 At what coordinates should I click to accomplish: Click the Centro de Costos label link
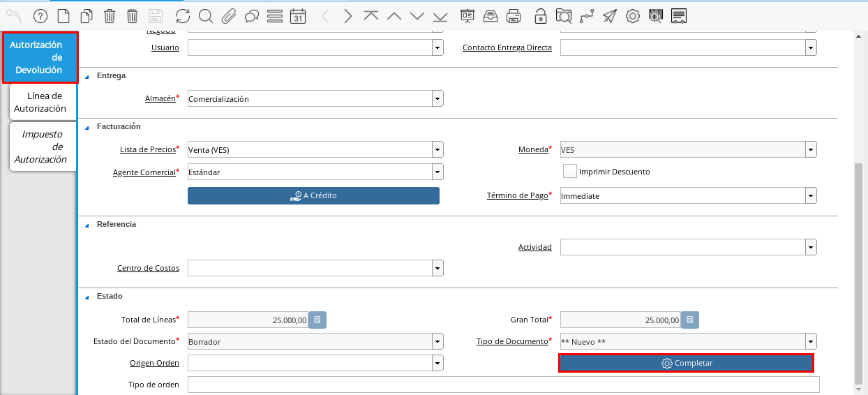coord(148,268)
